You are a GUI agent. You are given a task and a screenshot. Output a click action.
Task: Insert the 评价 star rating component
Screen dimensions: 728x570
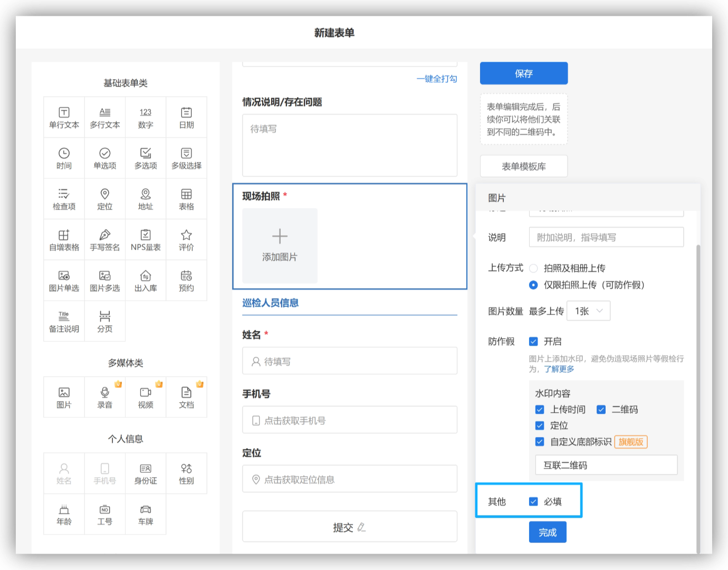coord(186,239)
